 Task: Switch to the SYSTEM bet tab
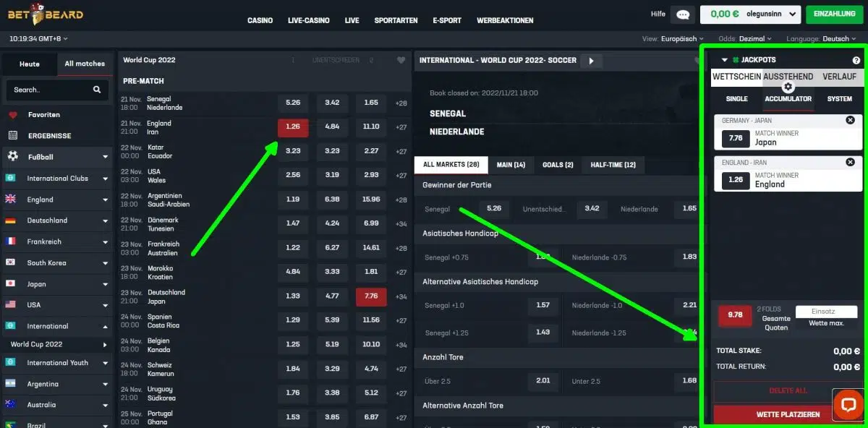coord(839,99)
